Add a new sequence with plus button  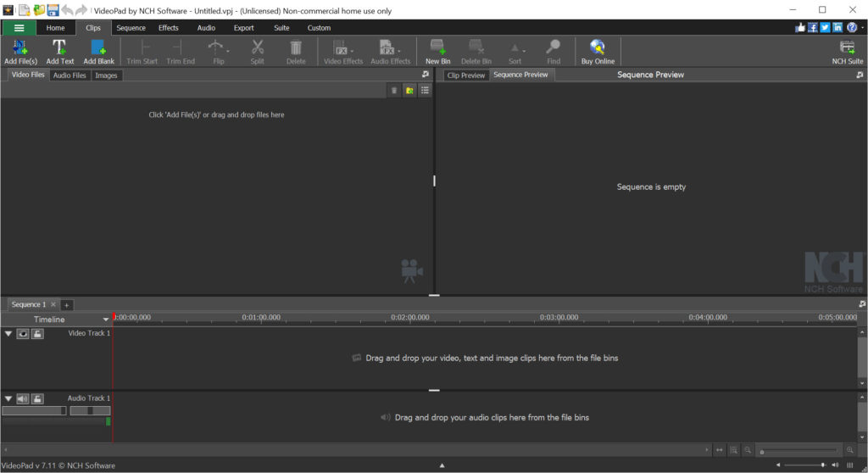pos(66,304)
